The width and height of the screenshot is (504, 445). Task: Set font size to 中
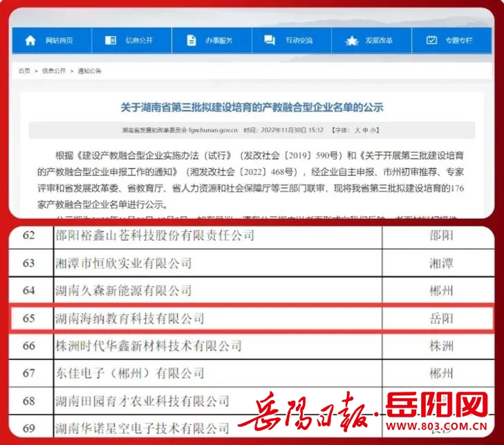point(365,130)
